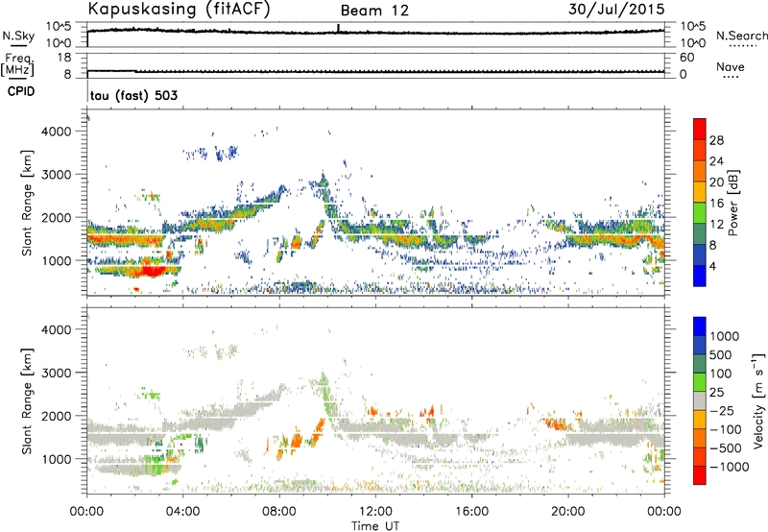Select the "Freq. [MHz]" axis label

coord(17,64)
